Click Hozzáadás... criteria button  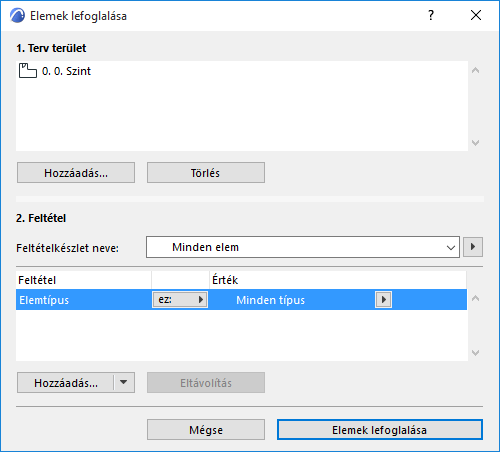pos(66,383)
